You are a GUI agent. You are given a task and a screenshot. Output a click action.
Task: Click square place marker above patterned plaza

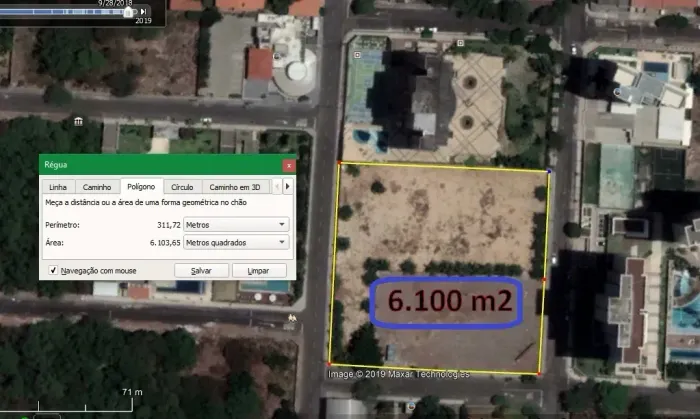[460, 43]
